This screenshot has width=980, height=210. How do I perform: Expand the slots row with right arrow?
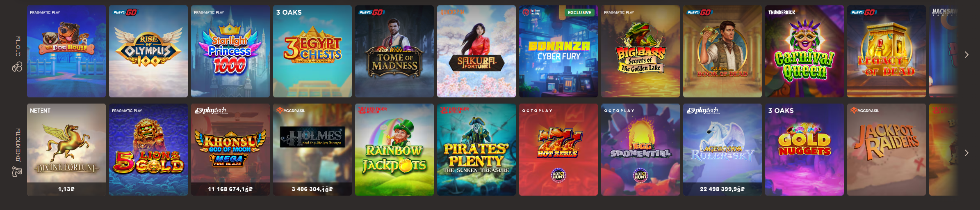[x=966, y=55]
